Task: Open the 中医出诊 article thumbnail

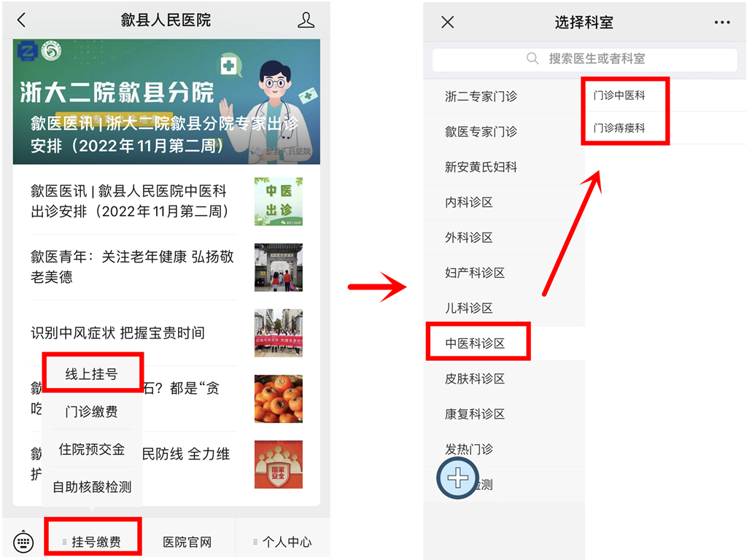Action: (278, 201)
